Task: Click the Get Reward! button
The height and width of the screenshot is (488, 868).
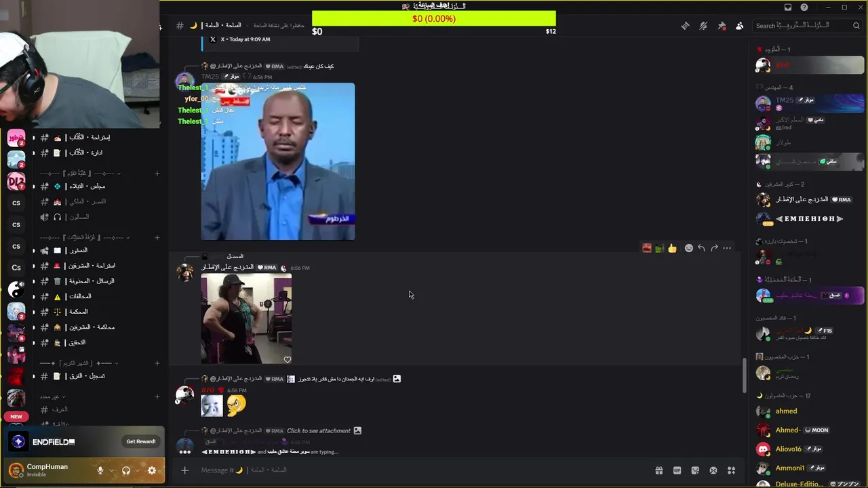Action: tap(141, 441)
